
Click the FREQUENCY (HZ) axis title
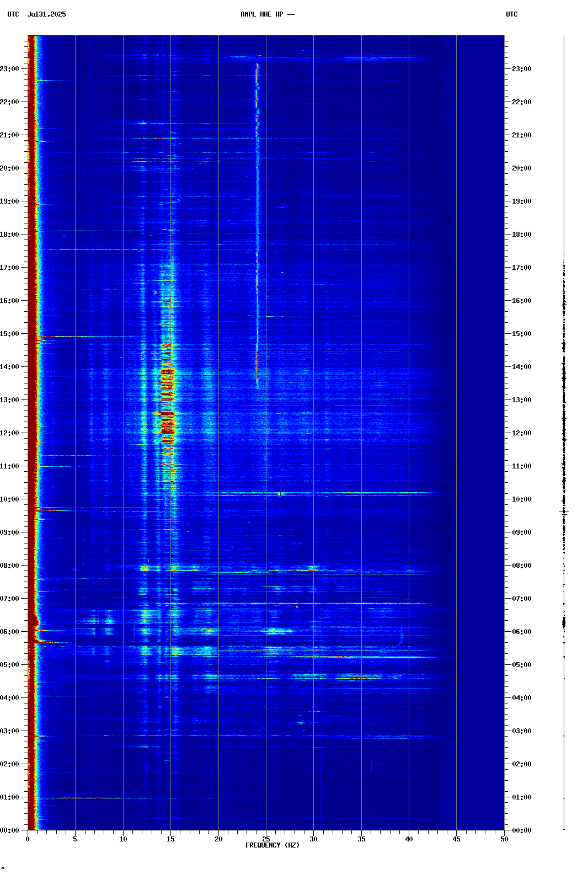272,845
